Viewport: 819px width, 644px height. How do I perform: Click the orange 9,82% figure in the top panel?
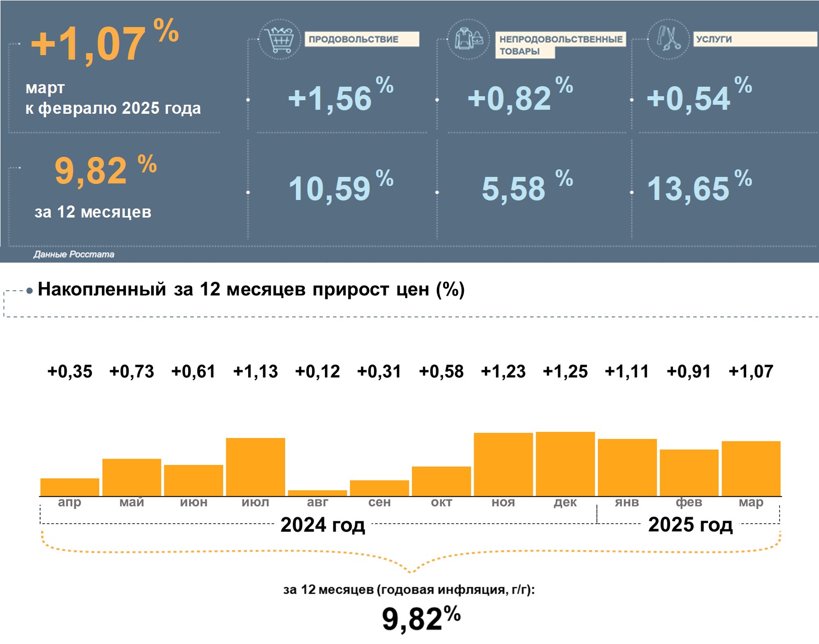coord(105,170)
